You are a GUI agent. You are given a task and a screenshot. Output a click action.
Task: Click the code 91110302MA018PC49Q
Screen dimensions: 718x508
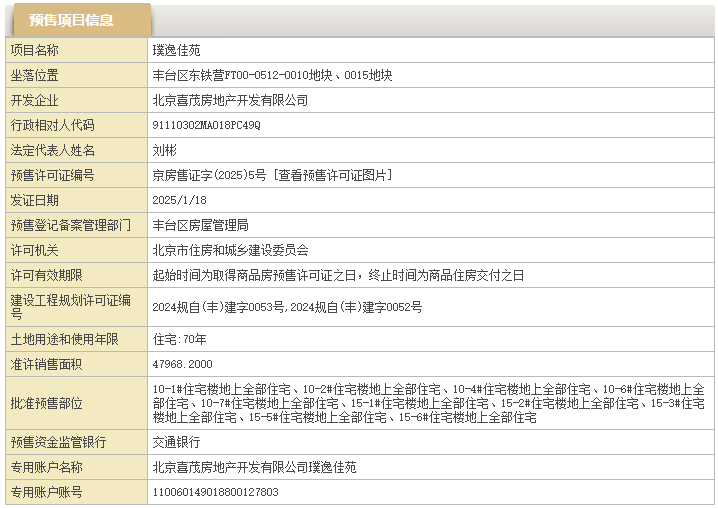(x=205, y=125)
